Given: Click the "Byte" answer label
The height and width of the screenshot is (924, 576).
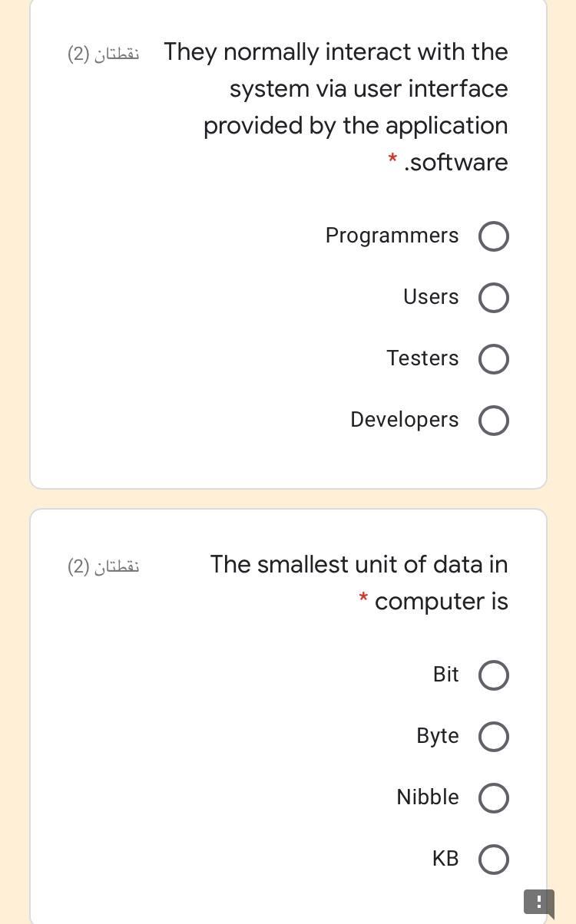Looking at the screenshot, I should [x=437, y=736].
